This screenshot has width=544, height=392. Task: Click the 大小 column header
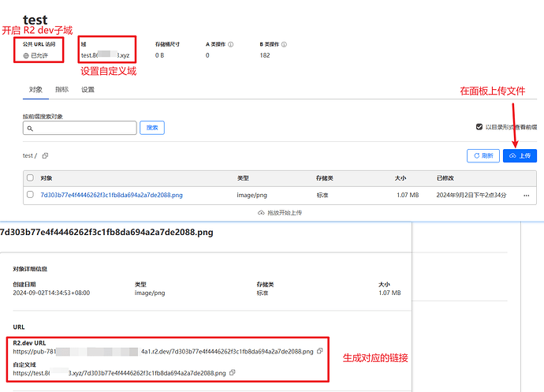point(400,178)
